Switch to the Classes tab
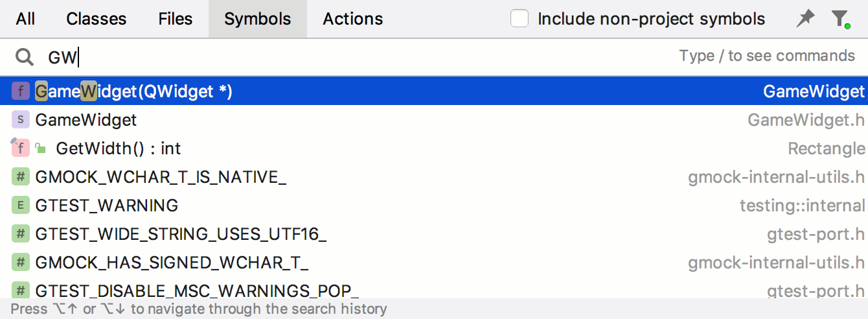 [x=97, y=19]
